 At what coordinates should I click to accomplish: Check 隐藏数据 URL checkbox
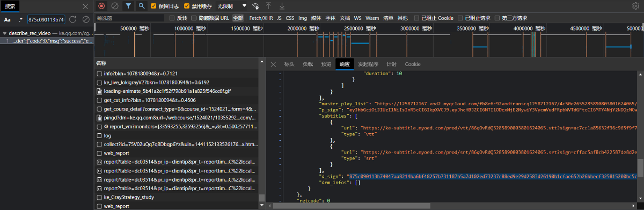tap(194, 18)
